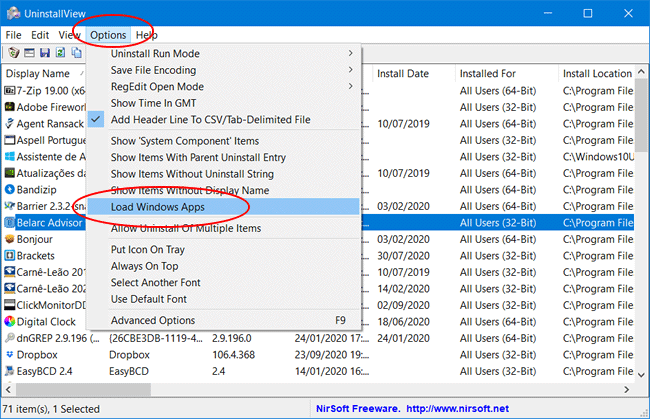Click the 7-Zip icon in list
650x419 pixels.
[9, 90]
